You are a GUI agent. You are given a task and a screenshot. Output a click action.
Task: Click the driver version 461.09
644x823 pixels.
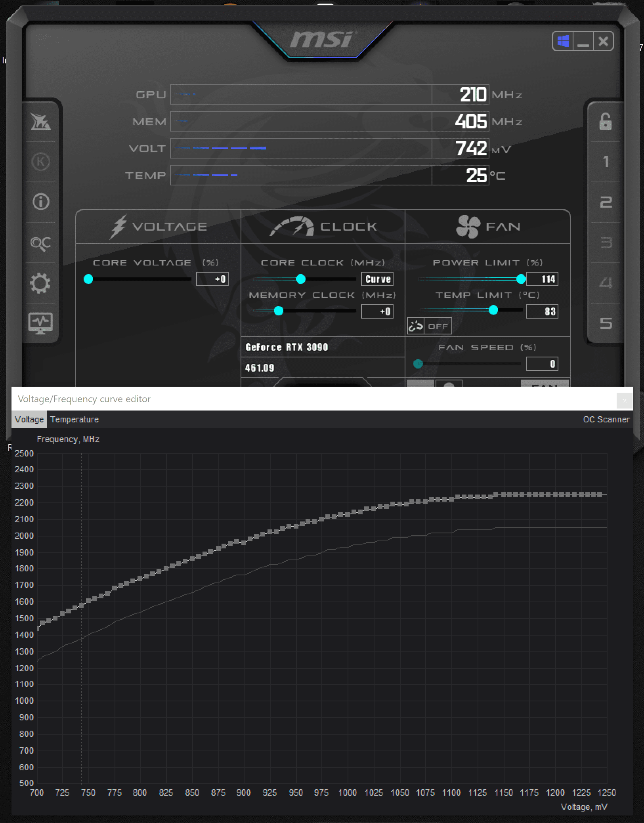point(260,368)
